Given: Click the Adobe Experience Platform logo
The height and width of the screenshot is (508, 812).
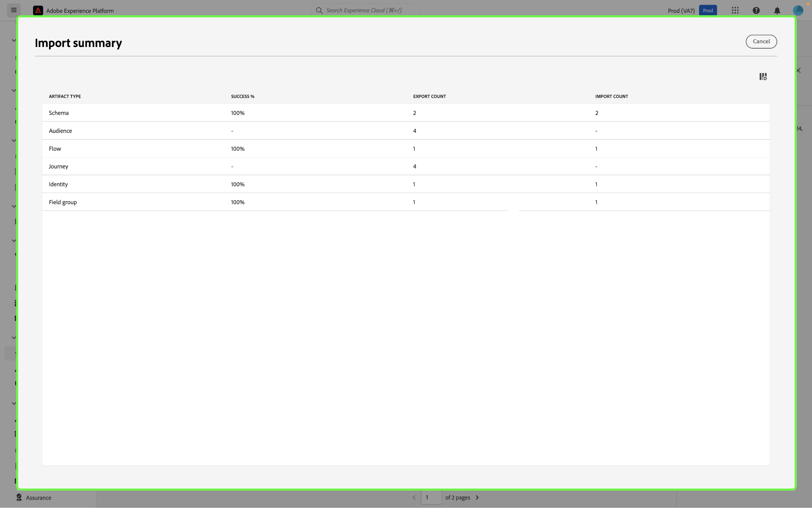Looking at the screenshot, I should tap(38, 11).
